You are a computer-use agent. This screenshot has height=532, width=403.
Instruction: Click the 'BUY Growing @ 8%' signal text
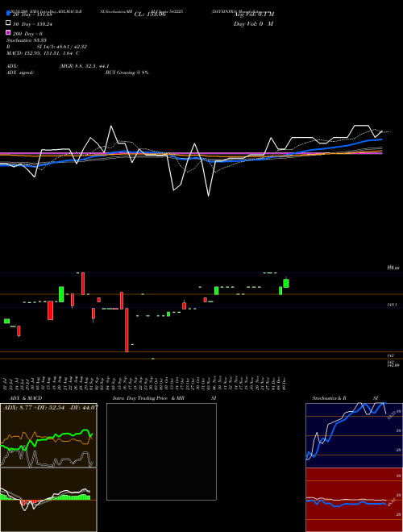[127, 73]
